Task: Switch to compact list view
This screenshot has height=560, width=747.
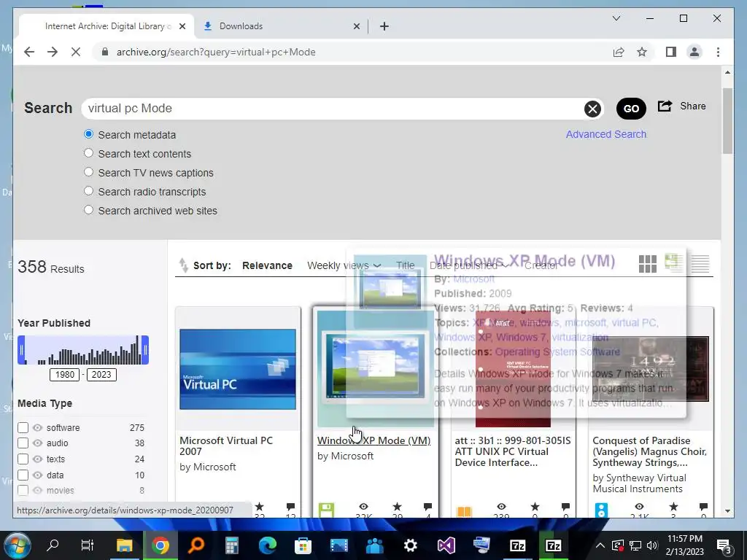Action: (x=700, y=263)
